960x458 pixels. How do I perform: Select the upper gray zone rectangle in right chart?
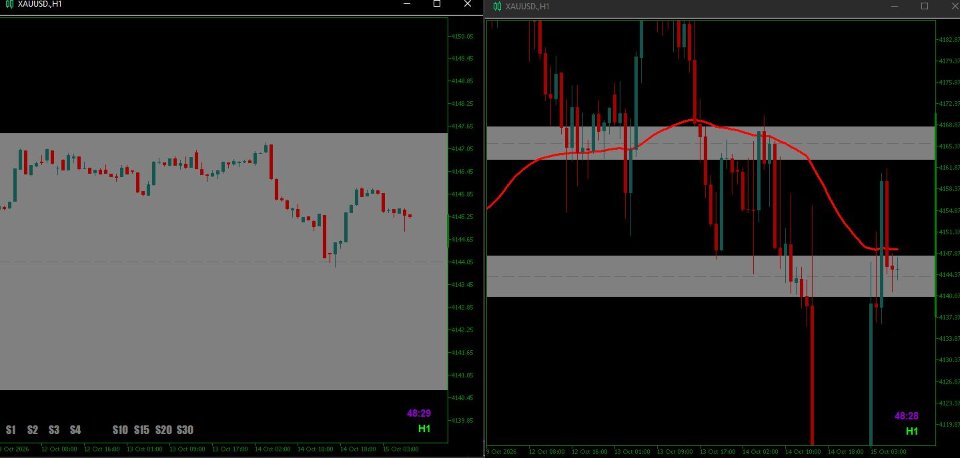click(711, 143)
